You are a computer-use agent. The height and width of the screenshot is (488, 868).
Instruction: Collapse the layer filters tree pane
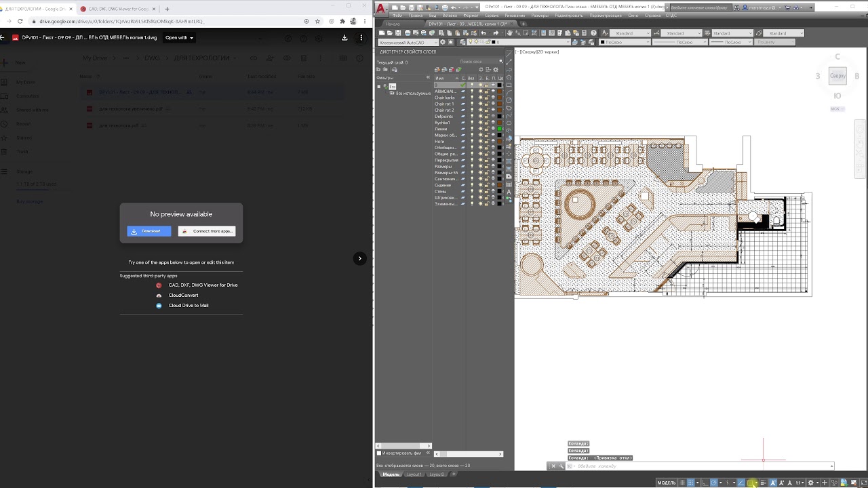pos(428,78)
